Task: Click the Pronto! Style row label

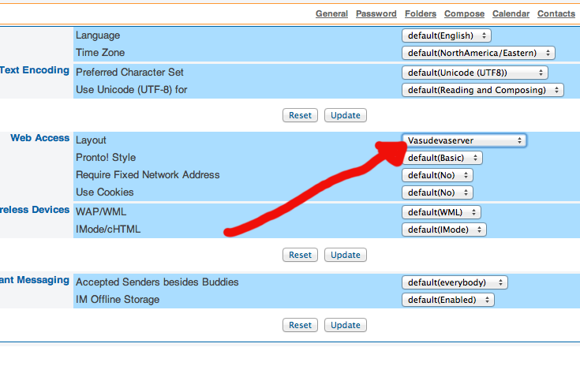Action: click(x=106, y=158)
